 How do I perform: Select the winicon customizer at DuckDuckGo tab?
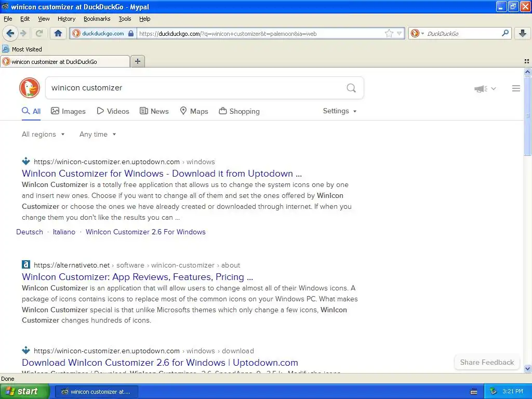(x=65, y=61)
